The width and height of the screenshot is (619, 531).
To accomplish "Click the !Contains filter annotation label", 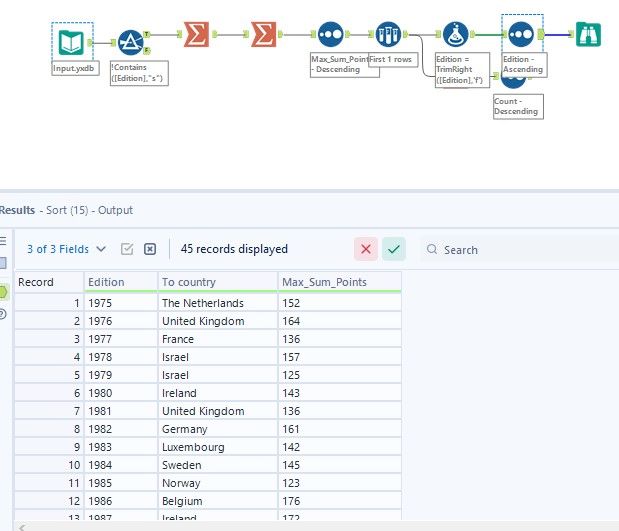I will (139, 73).
